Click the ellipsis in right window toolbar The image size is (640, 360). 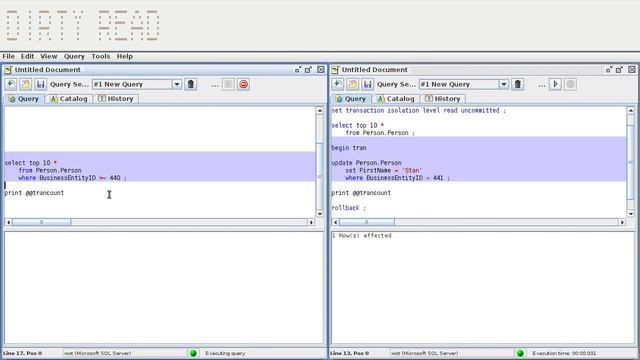point(542,85)
